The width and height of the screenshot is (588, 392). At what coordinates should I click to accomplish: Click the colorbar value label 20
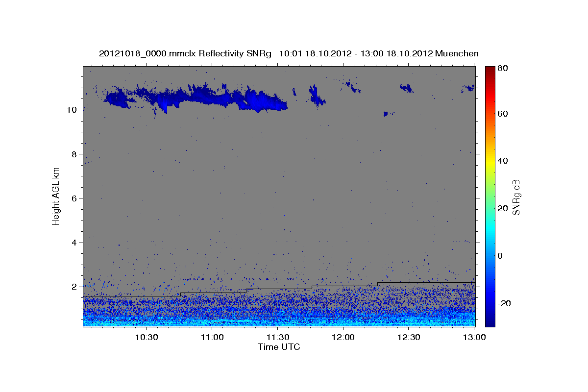pos(503,208)
